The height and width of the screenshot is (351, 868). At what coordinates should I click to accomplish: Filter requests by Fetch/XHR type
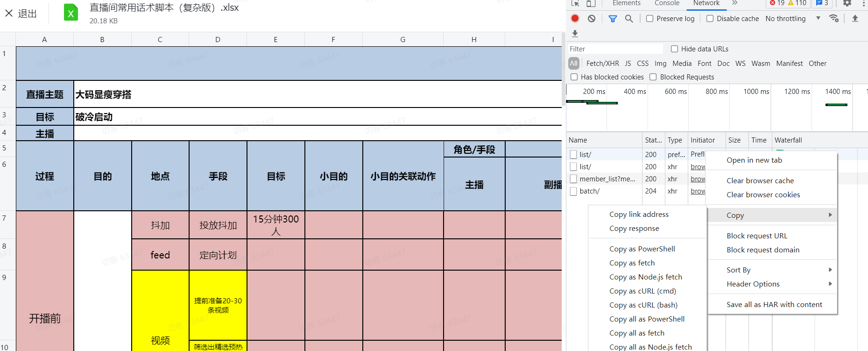[602, 64]
